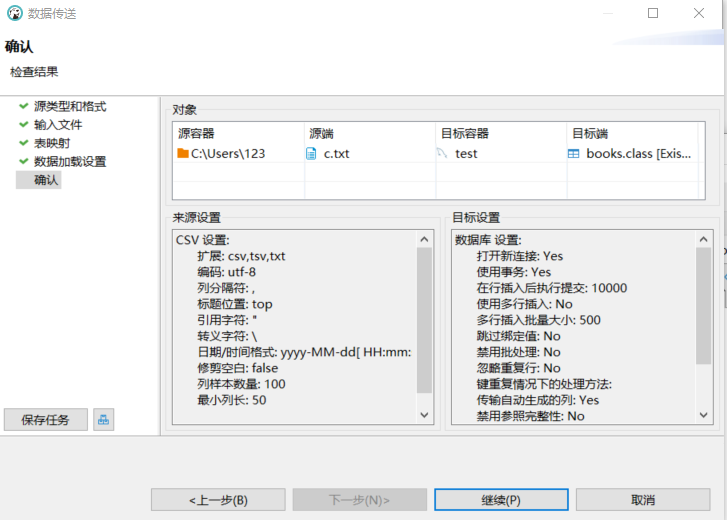Go back with the 上一步(B) button
Screen dimensions: 727x520
point(218,500)
